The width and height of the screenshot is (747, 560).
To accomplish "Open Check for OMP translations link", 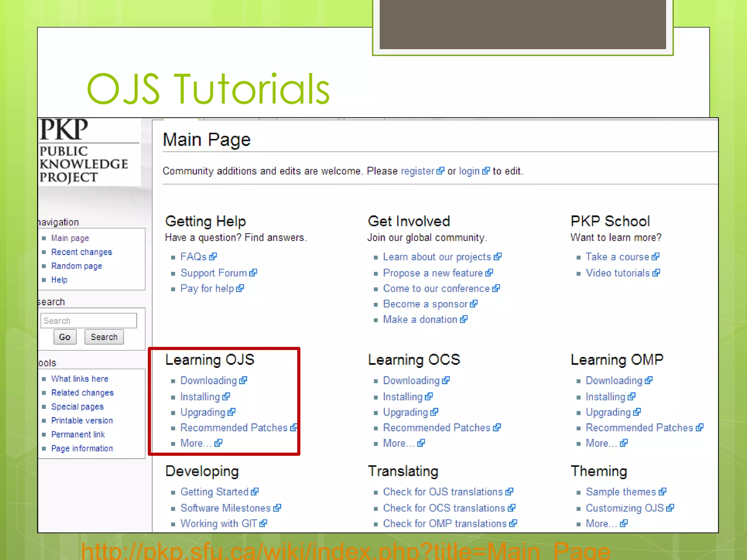I will tap(445, 523).
